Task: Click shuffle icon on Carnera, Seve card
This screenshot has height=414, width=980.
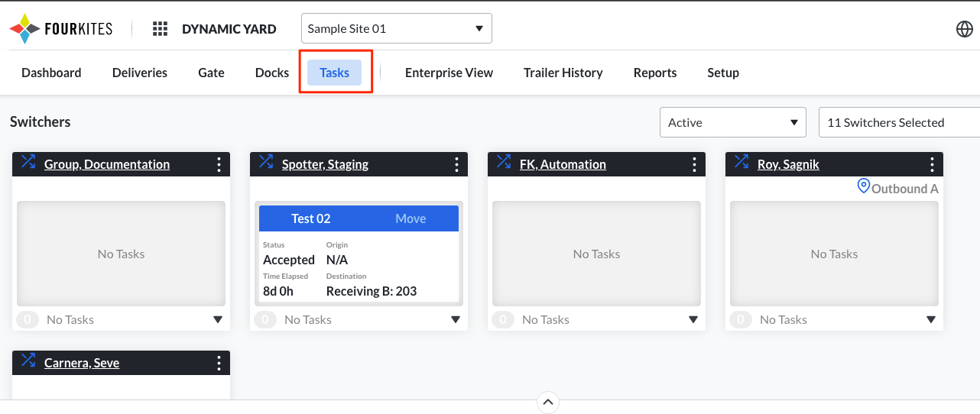Action: [28, 361]
